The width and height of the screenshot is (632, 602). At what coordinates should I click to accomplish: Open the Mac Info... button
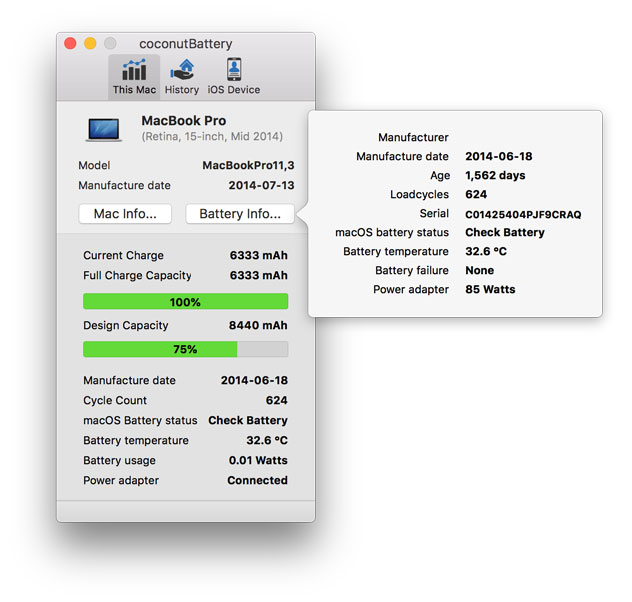point(125,214)
